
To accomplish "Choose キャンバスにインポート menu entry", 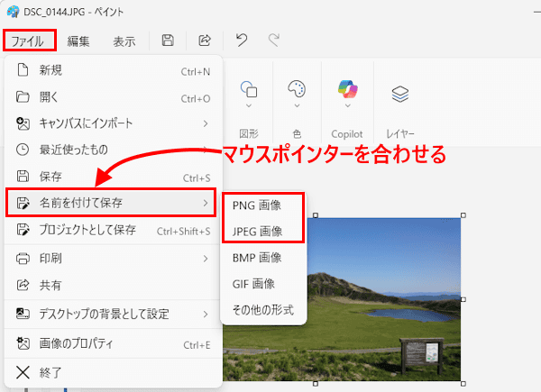I will click(x=114, y=123).
